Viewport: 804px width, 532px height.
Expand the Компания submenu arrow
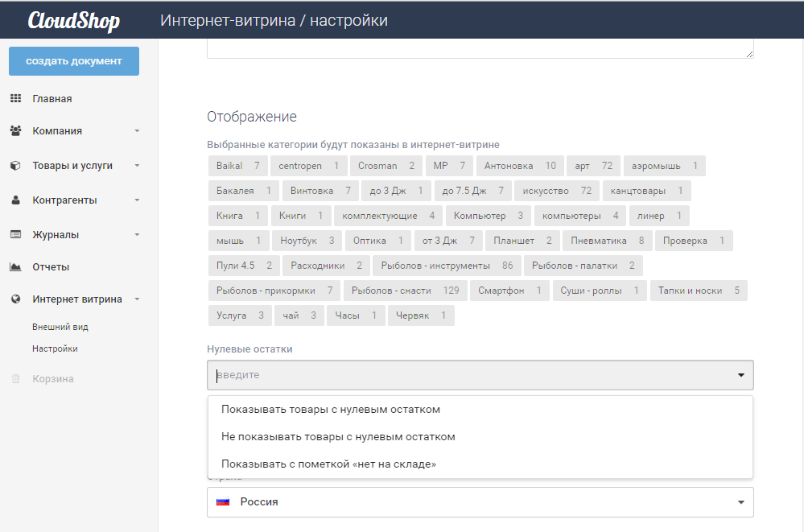click(137, 131)
